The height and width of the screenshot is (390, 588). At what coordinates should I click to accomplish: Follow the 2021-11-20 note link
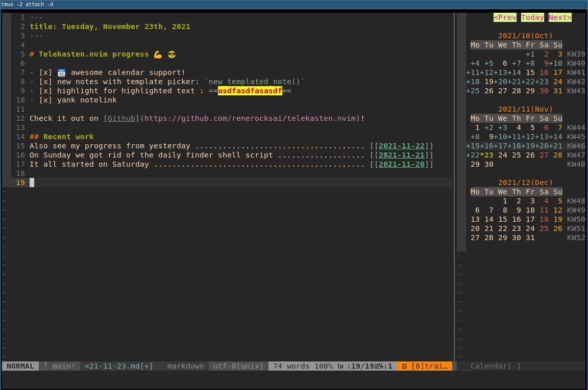pyautogui.click(x=401, y=164)
